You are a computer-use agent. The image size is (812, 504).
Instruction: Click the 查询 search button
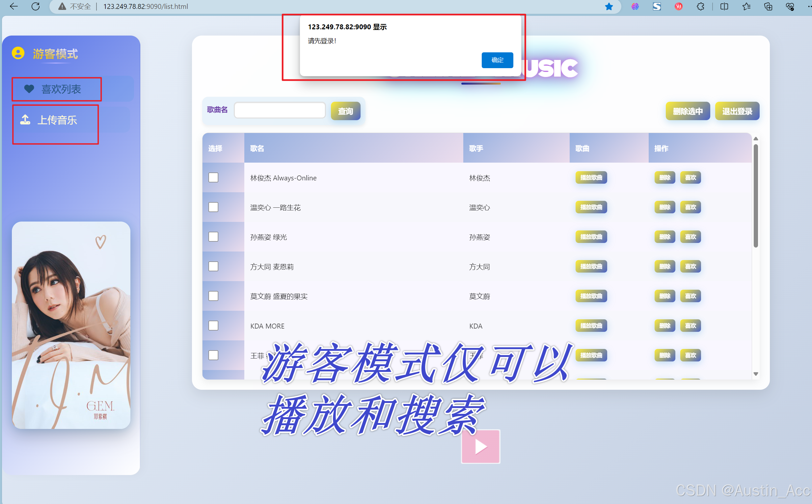point(345,111)
